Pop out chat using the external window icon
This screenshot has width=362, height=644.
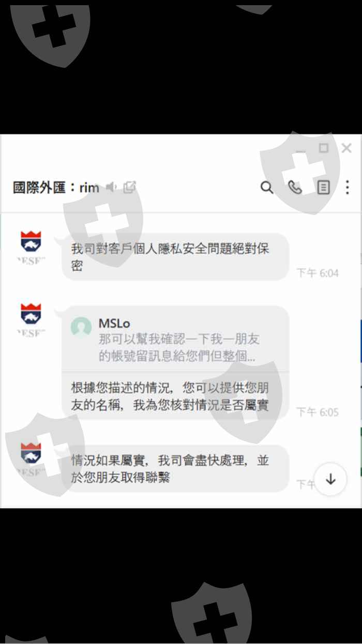pyautogui.click(x=129, y=187)
